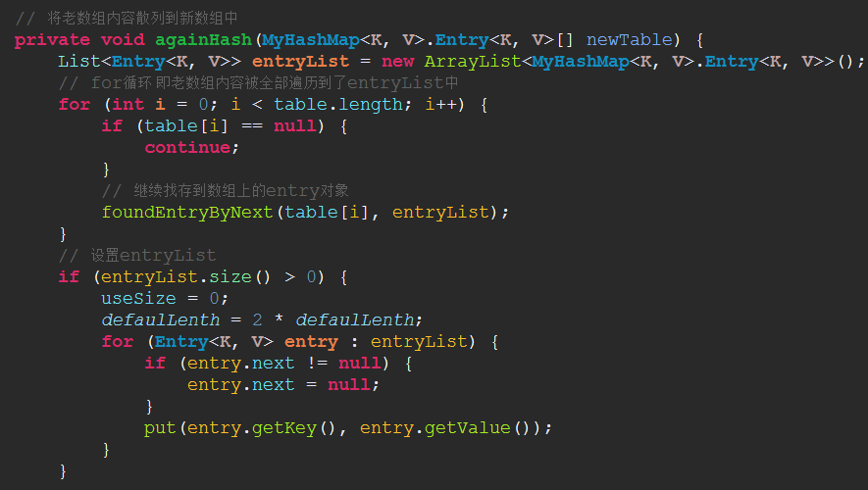Click the ArrayList constructor text
Viewport: 868px width, 490px height.
click(x=473, y=62)
